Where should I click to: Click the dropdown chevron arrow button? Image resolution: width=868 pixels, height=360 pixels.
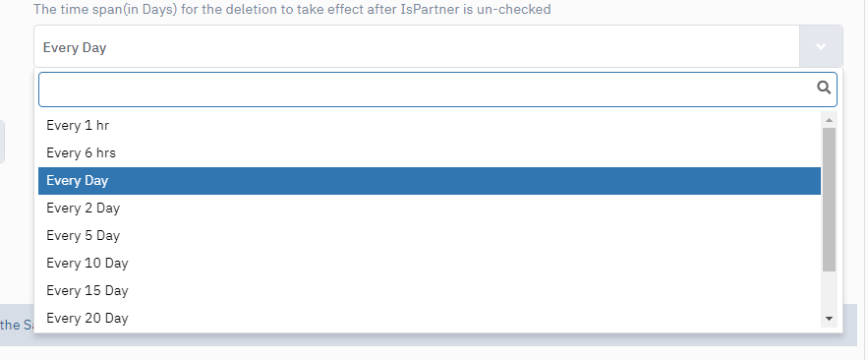pyautogui.click(x=821, y=46)
